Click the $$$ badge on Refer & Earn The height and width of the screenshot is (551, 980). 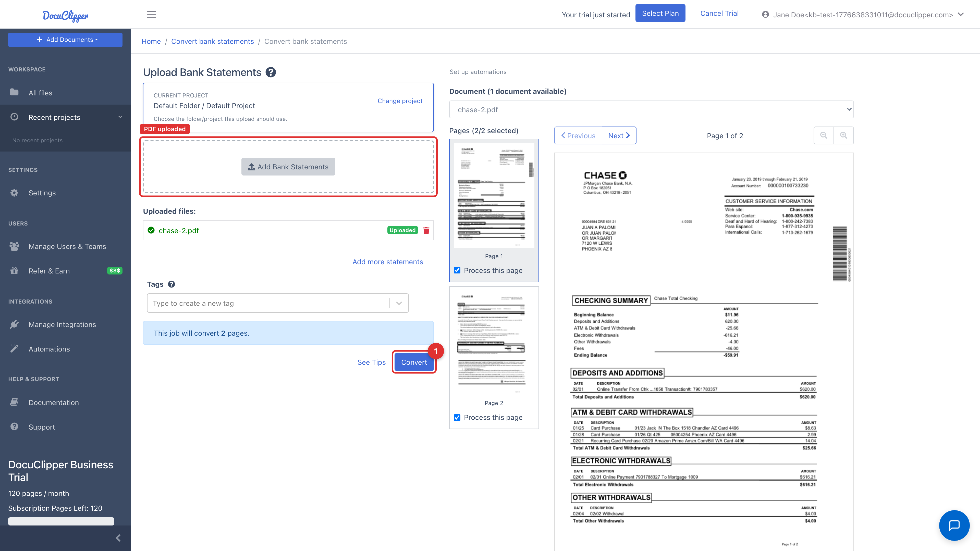(115, 271)
